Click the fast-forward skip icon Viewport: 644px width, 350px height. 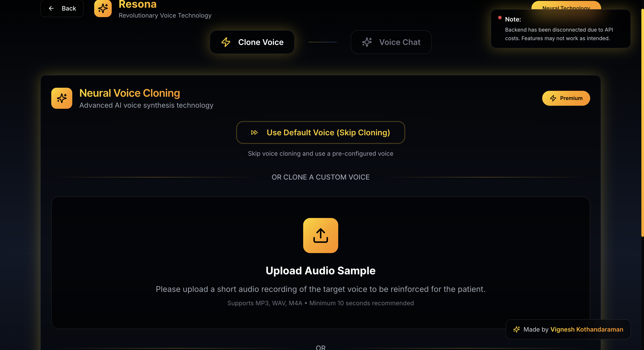(254, 132)
